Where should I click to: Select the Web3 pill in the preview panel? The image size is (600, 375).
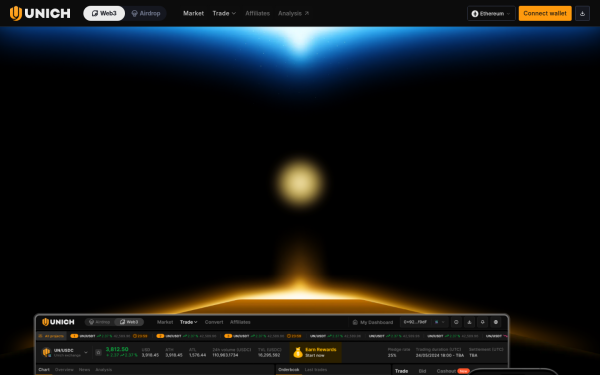coord(129,322)
